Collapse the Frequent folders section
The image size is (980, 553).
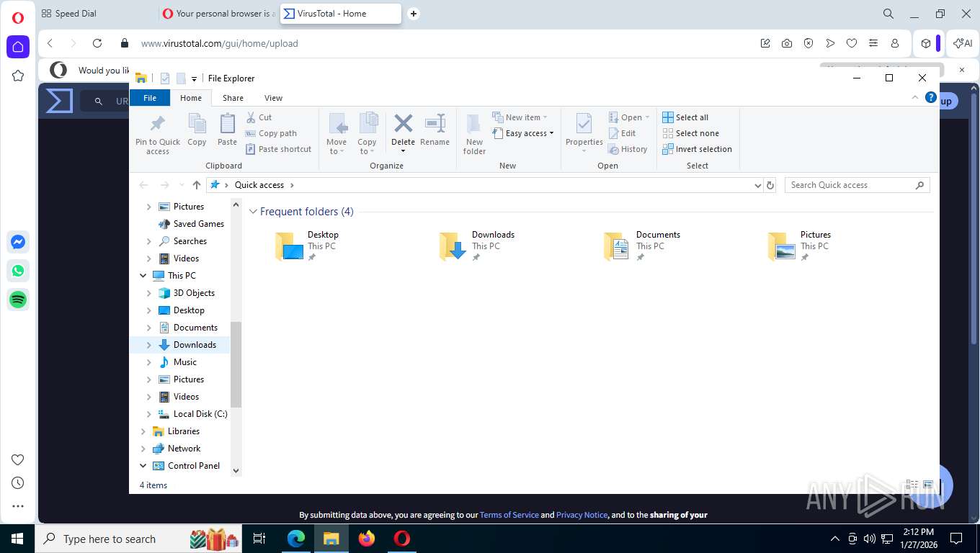(253, 212)
